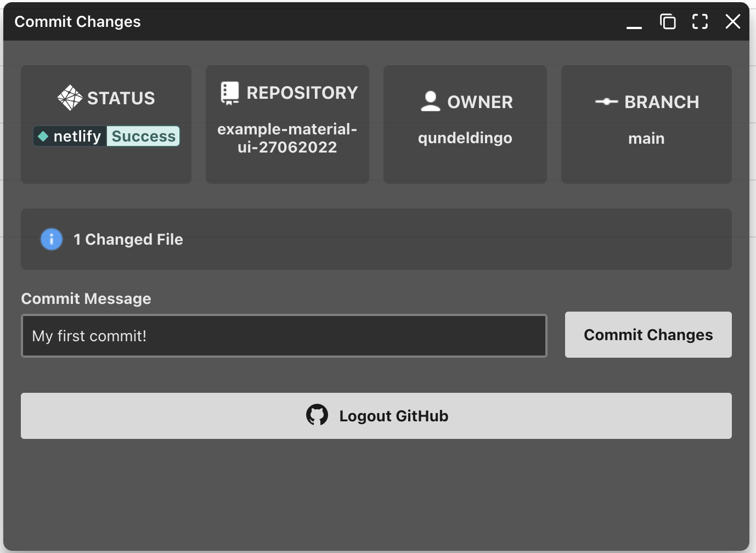Click the Netlify status diamond icon

[44, 136]
